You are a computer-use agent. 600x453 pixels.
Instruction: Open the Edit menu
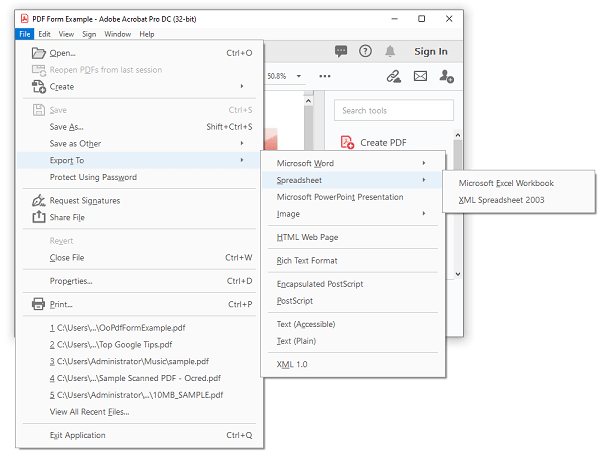click(x=44, y=34)
